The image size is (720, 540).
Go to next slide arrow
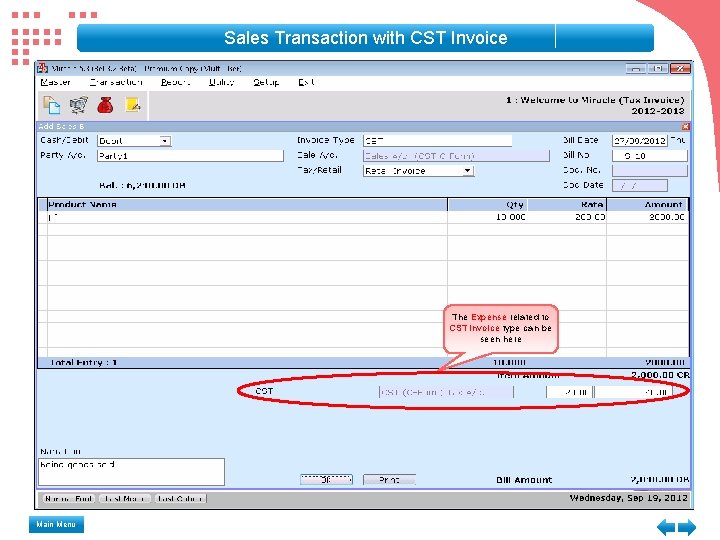pyautogui.click(x=687, y=527)
